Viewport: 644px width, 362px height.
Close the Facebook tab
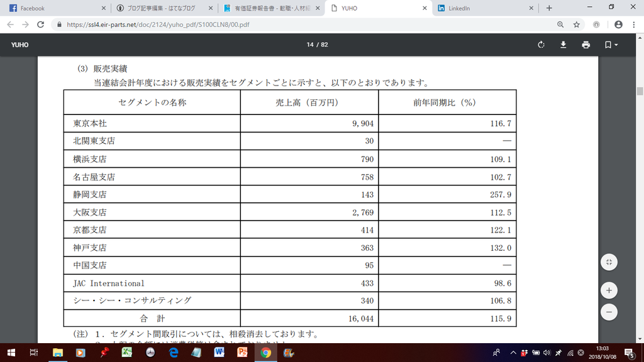click(104, 8)
